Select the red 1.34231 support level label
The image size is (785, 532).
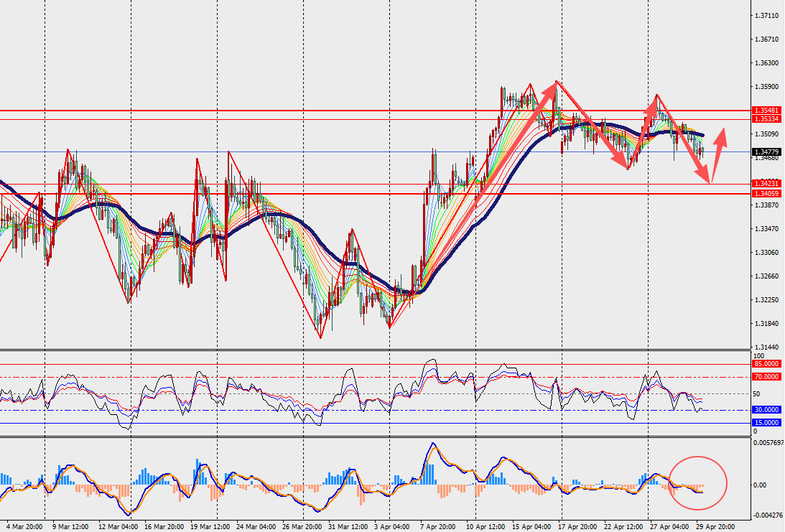click(x=766, y=184)
